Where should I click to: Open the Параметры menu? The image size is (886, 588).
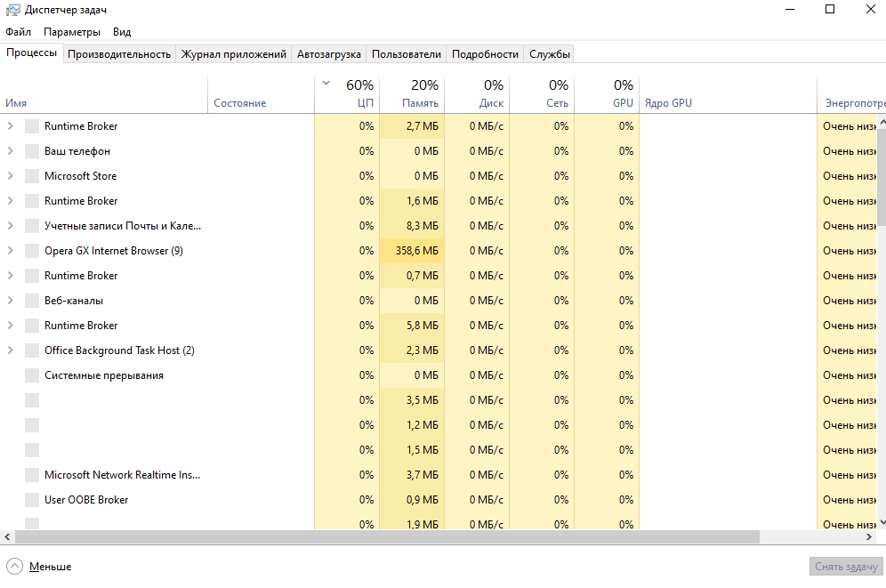(x=72, y=32)
